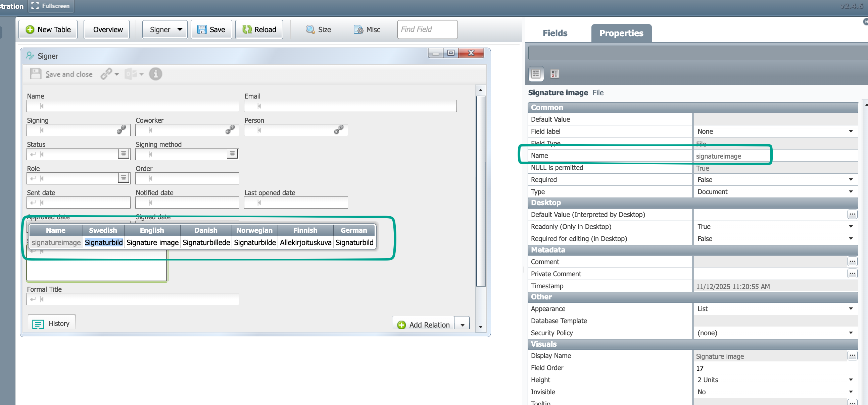Click the Misc settings icon
Screen dimensions: 868x405
tap(358, 30)
